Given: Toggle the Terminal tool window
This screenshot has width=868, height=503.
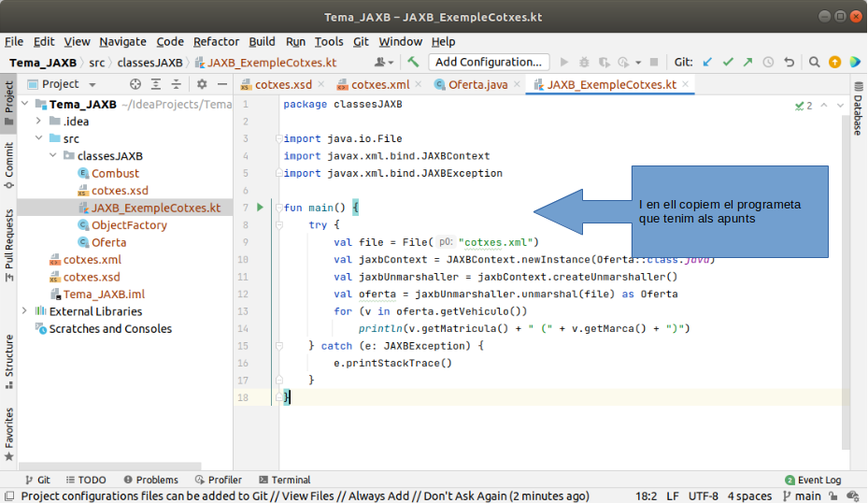Looking at the screenshot, I should pyautogui.click(x=285, y=480).
